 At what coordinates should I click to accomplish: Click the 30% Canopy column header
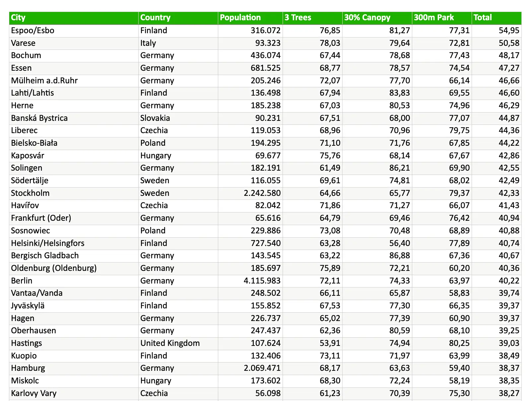[x=377, y=18]
